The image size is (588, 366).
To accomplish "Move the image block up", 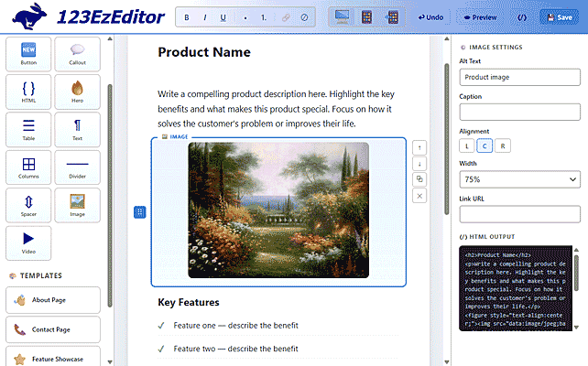I will pos(419,147).
